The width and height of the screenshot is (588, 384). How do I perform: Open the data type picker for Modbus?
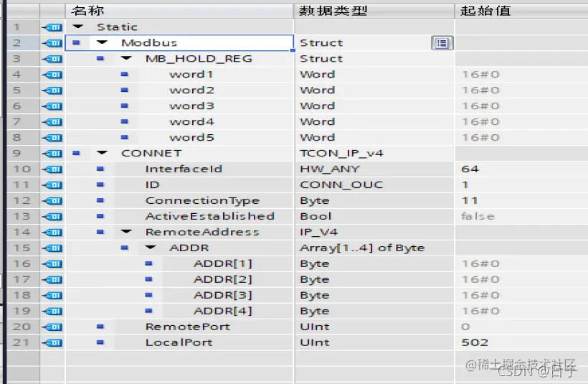(442, 43)
